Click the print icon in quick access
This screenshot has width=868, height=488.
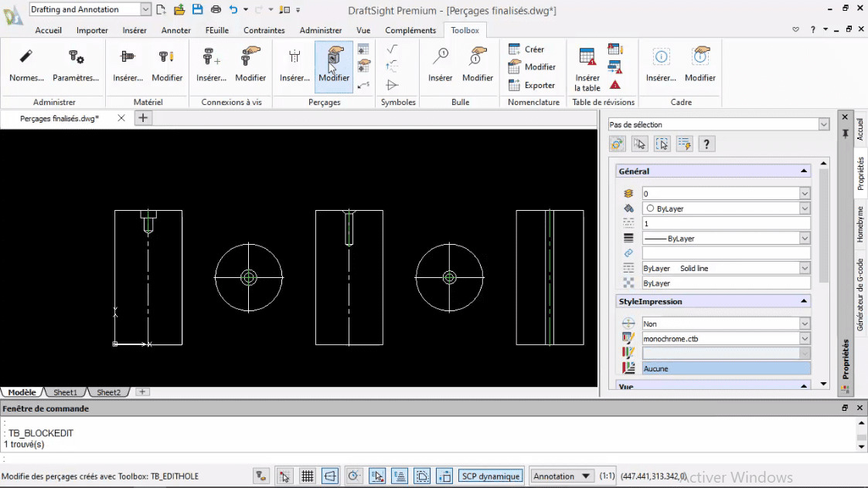(216, 9)
